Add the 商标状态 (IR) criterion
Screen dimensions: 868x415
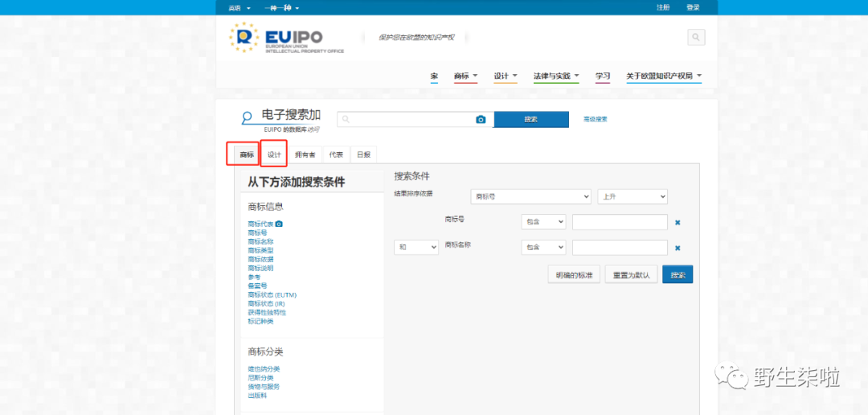pyautogui.click(x=266, y=304)
